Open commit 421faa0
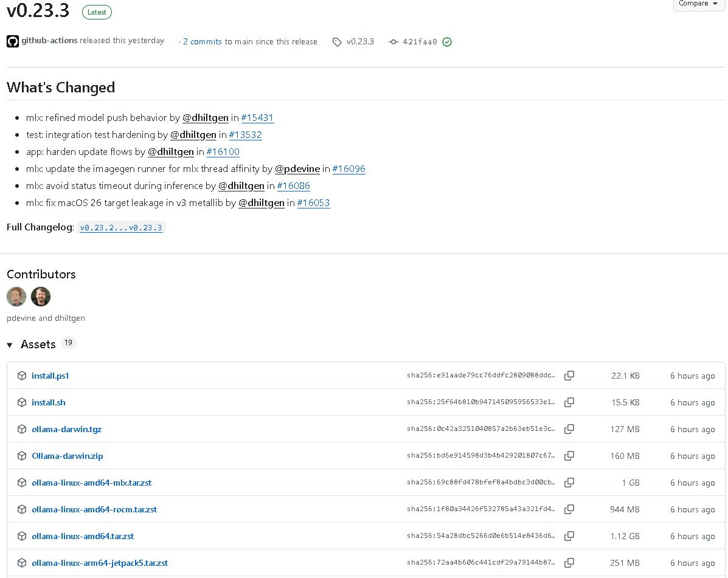This screenshot has height=578, width=728. pyautogui.click(x=420, y=42)
